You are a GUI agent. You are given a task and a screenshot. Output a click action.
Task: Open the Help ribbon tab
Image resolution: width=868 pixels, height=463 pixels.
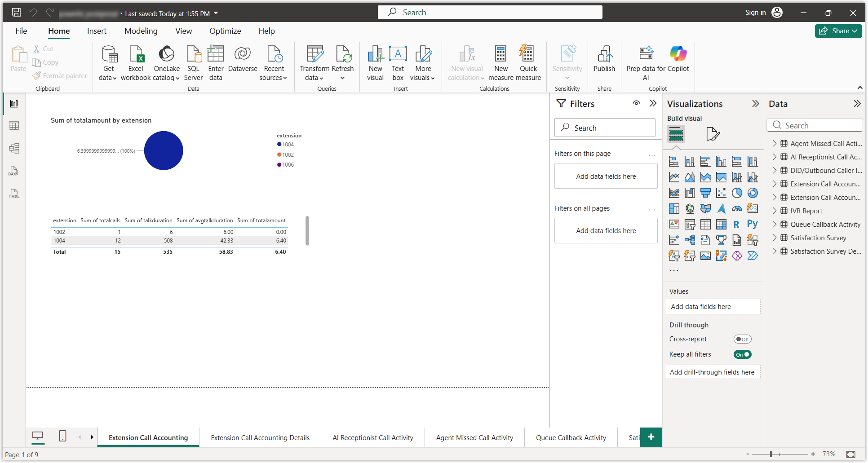click(x=266, y=31)
